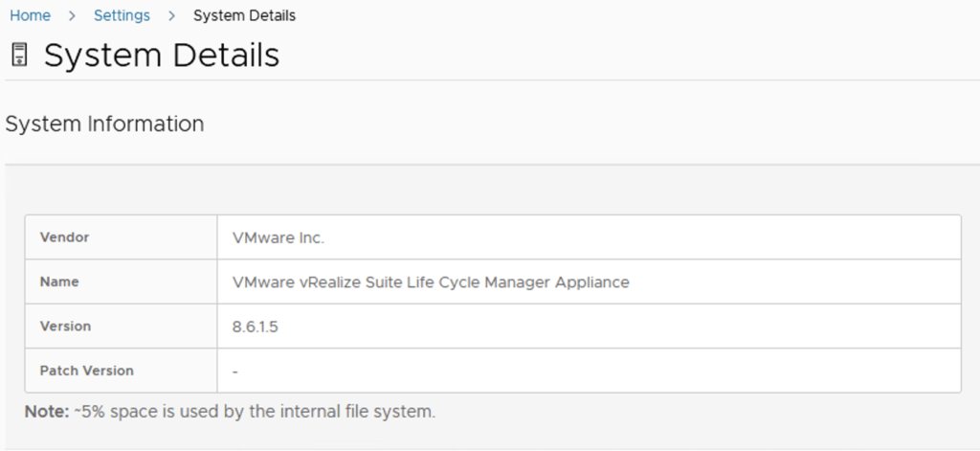Click the internal file system space note text
Image resolution: width=980 pixels, height=451 pixels.
coord(256,412)
